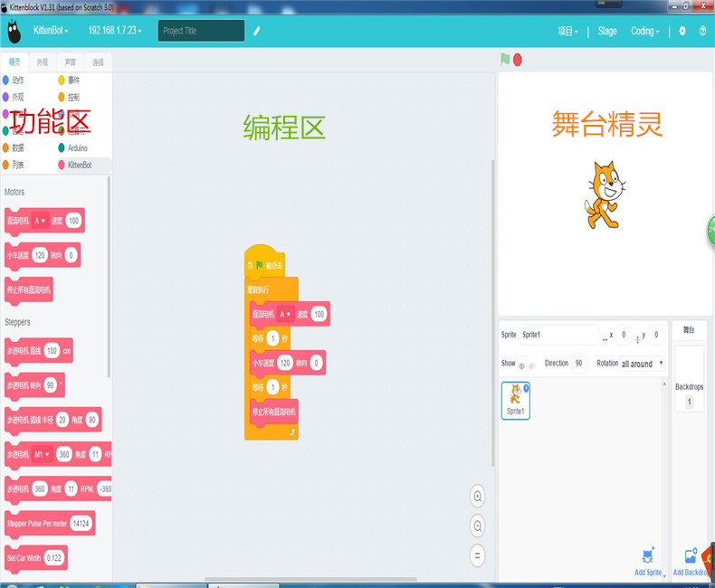Image resolution: width=715 pixels, height=588 pixels.
Task: Expand the KittenBot dropdown in top bar
Action: pos(51,31)
